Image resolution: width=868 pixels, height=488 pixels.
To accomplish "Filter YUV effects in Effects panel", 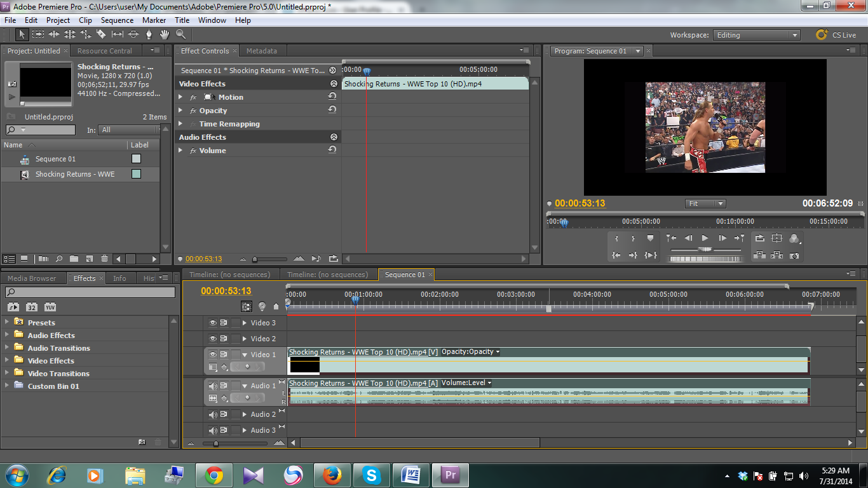I will [50, 307].
